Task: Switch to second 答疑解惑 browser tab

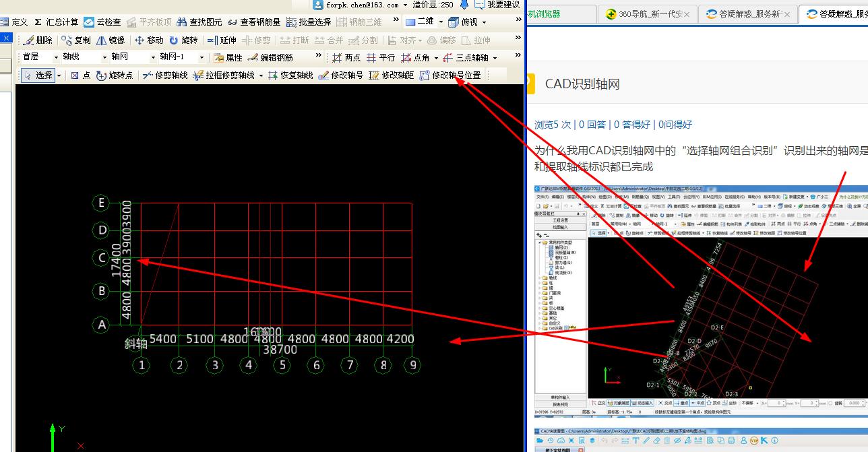Action: pyautogui.click(x=836, y=13)
